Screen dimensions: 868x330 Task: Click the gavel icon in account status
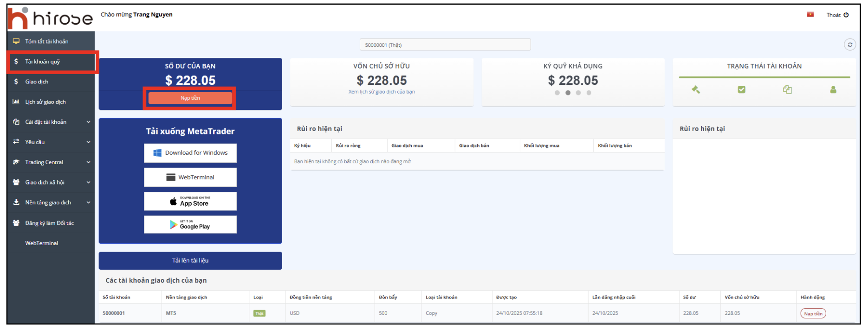(695, 89)
